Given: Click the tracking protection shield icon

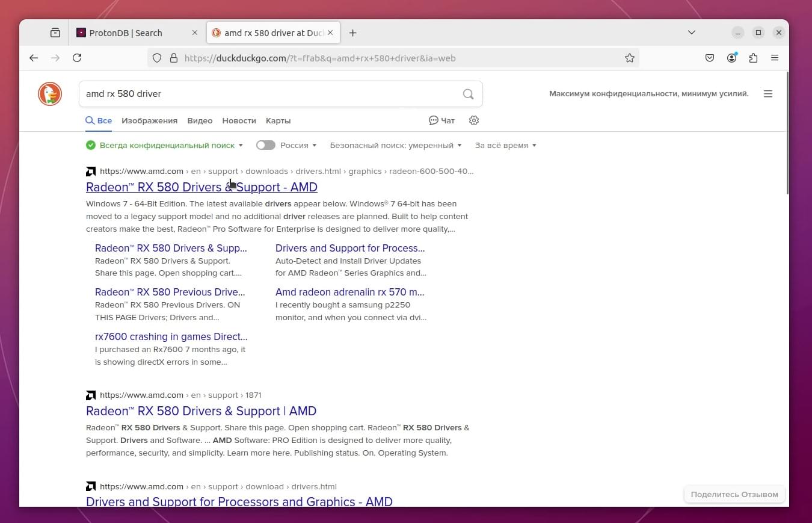Looking at the screenshot, I should (x=157, y=58).
